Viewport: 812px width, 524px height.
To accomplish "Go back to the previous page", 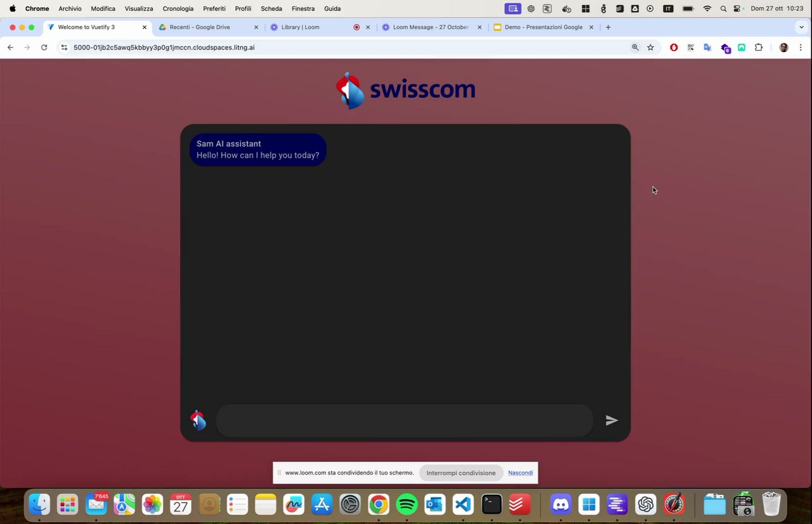I will click(x=10, y=48).
